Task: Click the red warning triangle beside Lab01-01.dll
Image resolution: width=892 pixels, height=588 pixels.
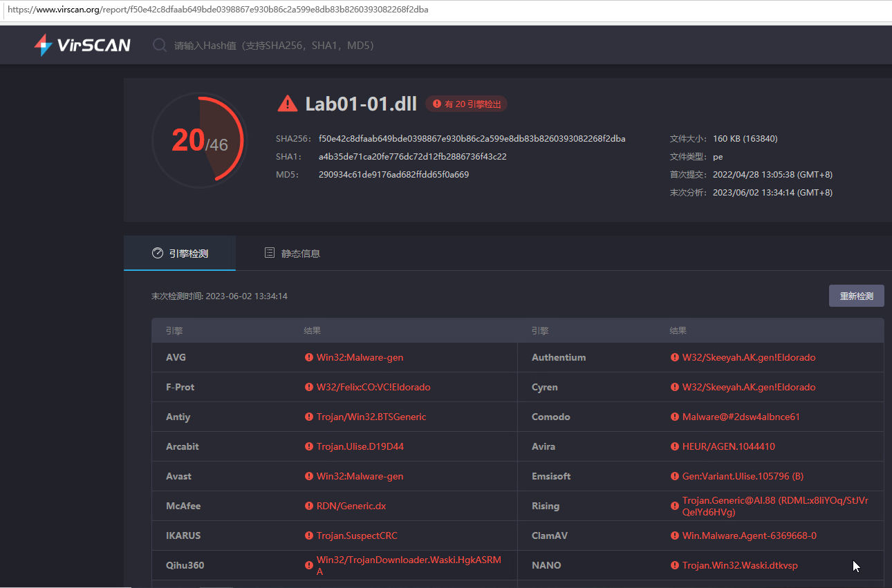Action: point(287,104)
